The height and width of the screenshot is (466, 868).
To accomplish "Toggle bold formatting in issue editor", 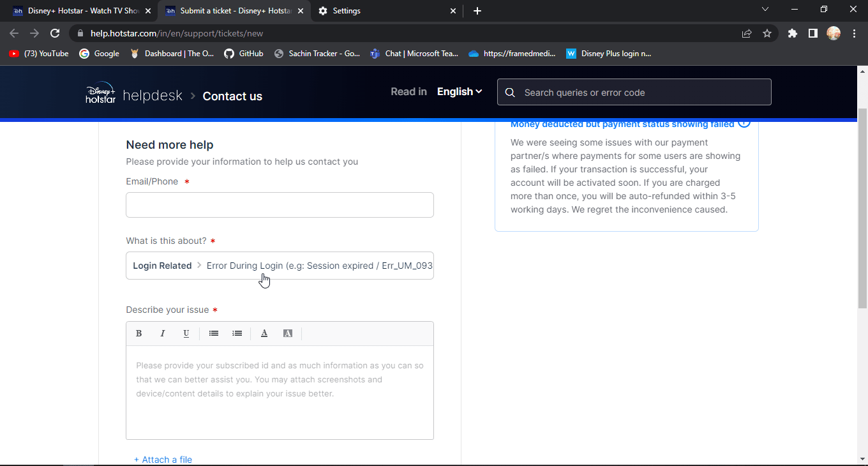I will (x=138, y=333).
